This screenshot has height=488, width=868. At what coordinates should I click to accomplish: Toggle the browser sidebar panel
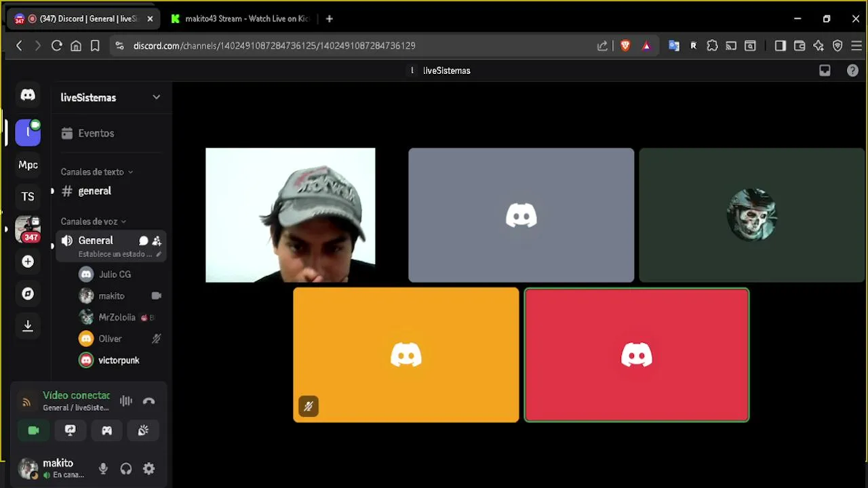point(781,45)
